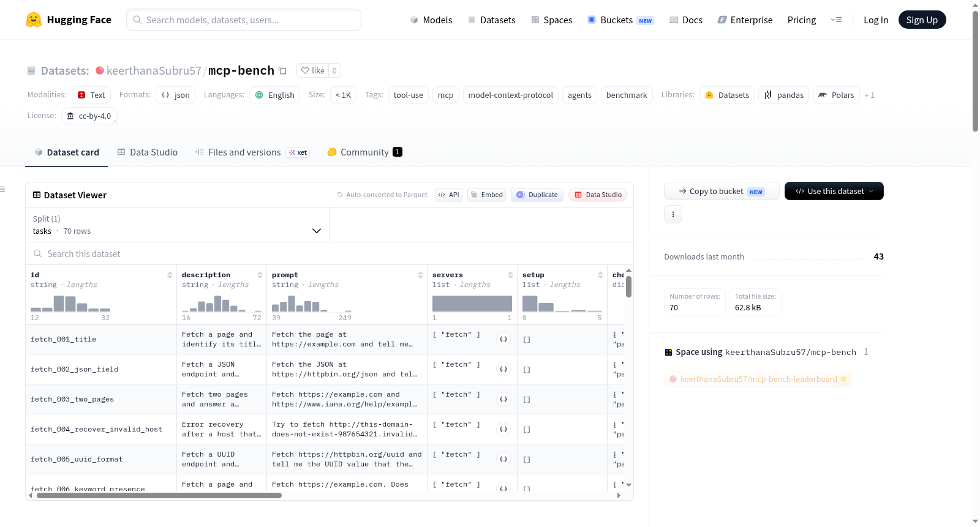This screenshot has width=980, height=527.
Task: Sort by the servers column
Action: 510,275
